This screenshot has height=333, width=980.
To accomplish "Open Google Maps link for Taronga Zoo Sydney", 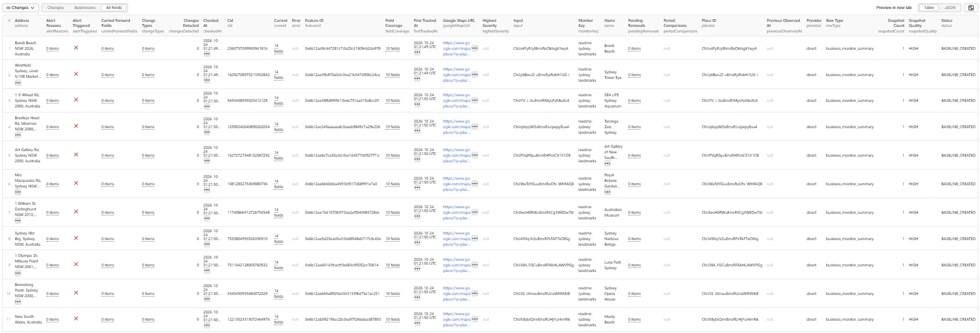I will (x=457, y=127).
